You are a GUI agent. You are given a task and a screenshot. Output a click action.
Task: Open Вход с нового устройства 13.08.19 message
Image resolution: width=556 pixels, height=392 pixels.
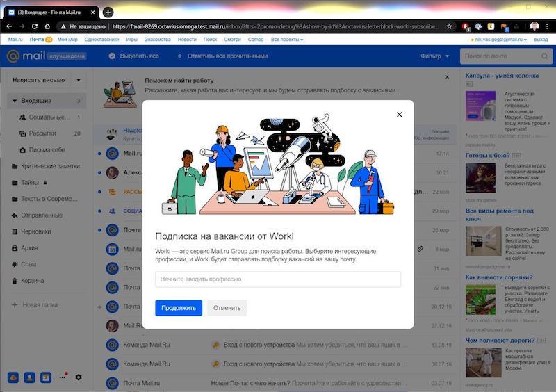[275, 345]
